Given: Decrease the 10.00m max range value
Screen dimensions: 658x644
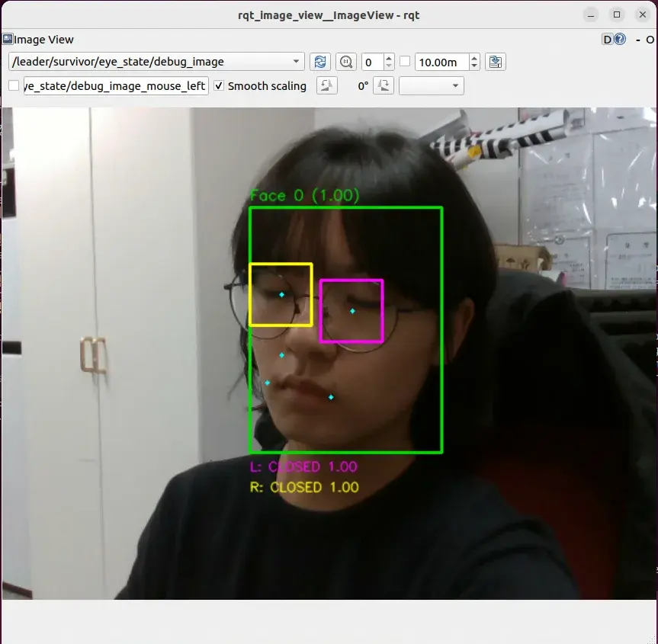Looking at the screenshot, I should pyautogui.click(x=474, y=66).
